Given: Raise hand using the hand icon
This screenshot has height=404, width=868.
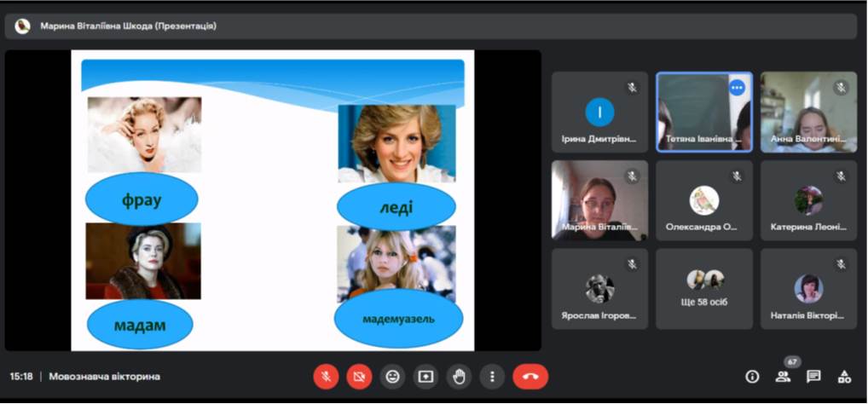Looking at the screenshot, I should (459, 377).
